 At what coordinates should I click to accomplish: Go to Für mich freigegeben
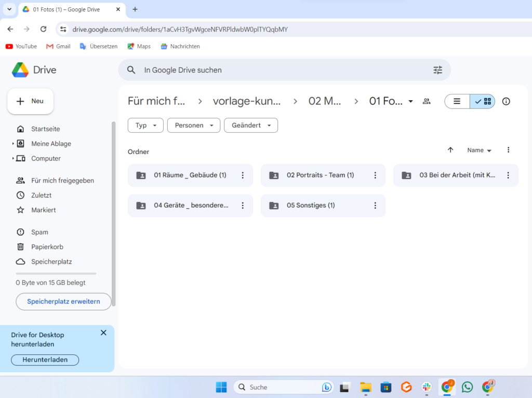click(x=62, y=181)
